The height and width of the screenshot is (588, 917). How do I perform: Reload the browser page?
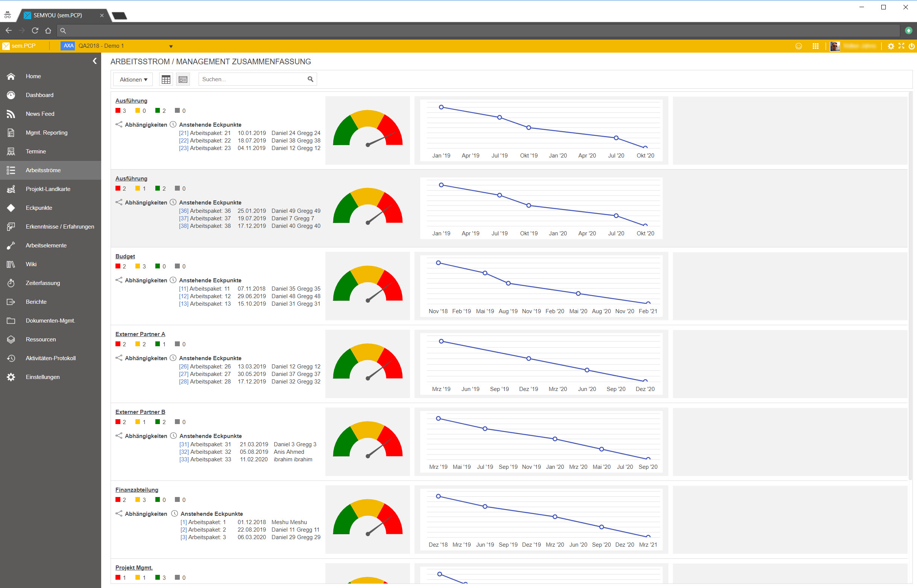click(35, 30)
